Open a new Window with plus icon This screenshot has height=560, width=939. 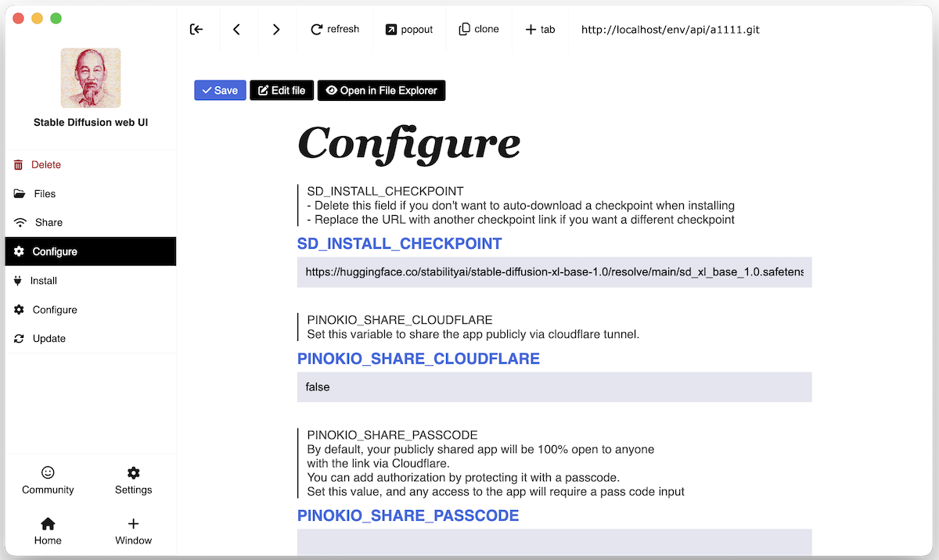pyautogui.click(x=133, y=524)
